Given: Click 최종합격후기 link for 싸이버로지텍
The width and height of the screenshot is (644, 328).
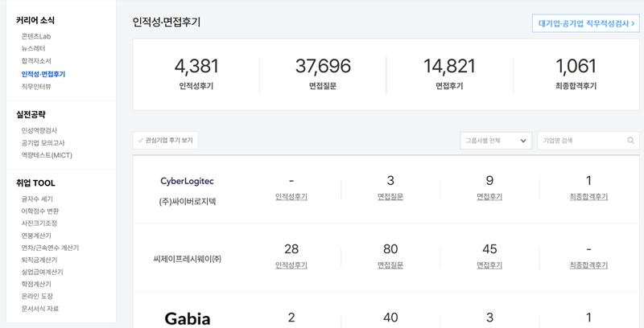Looking at the screenshot, I should coord(588,197).
